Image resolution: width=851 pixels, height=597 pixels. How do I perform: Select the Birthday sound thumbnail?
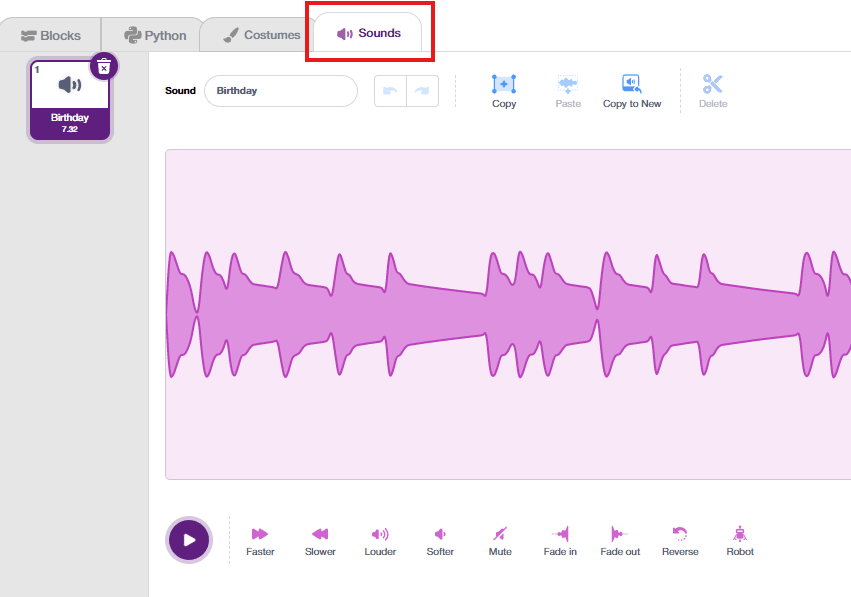tap(69, 100)
